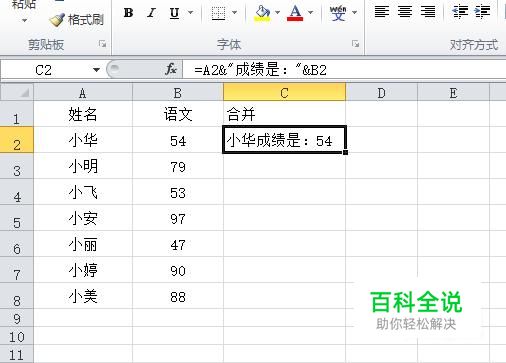Click the fill handle of cell C2
This screenshot has width=506, height=363.
(x=345, y=152)
